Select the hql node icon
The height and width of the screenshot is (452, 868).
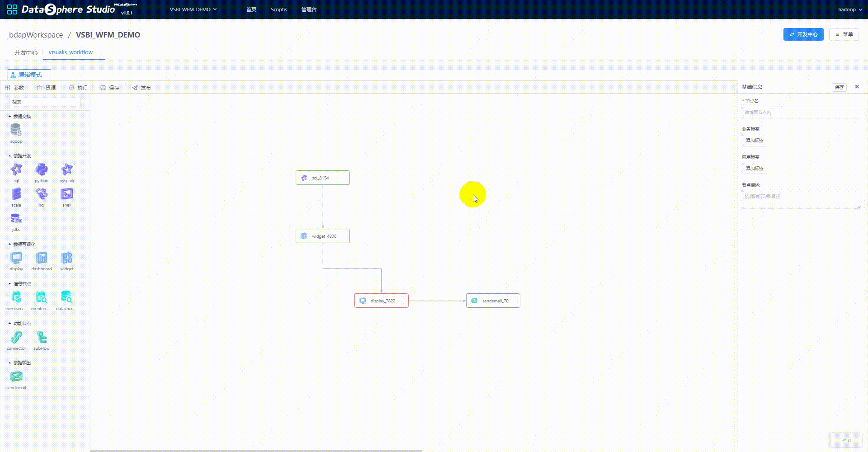(x=42, y=194)
